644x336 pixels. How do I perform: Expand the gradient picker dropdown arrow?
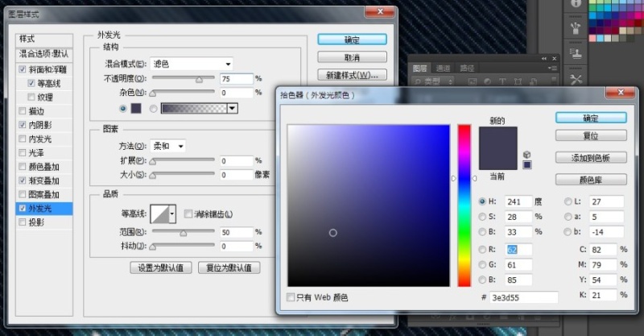pyautogui.click(x=233, y=108)
